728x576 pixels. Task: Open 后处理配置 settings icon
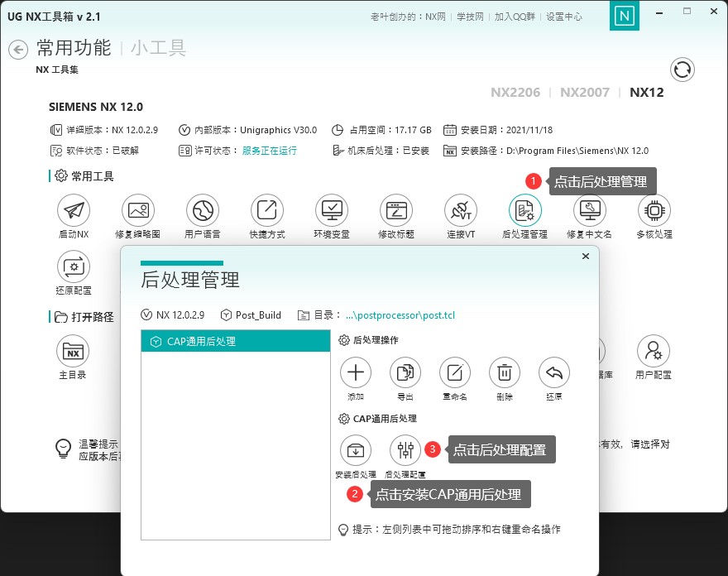[x=405, y=450]
